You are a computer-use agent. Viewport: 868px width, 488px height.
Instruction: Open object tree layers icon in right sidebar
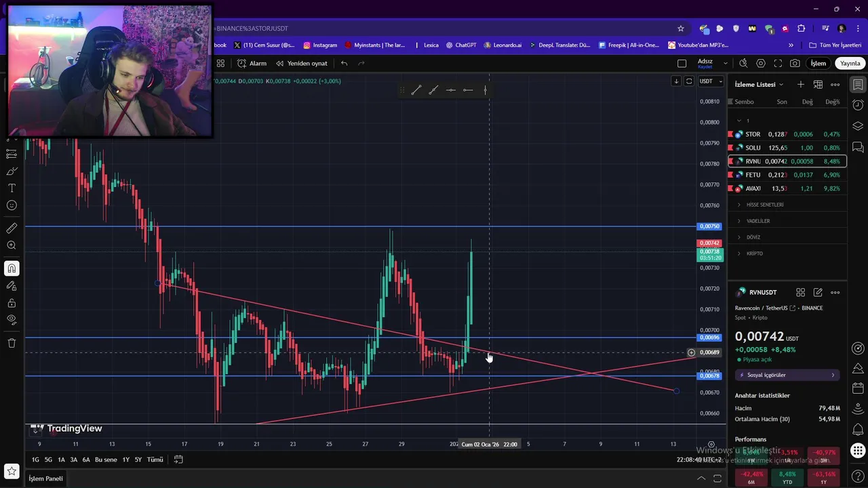tap(858, 126)
